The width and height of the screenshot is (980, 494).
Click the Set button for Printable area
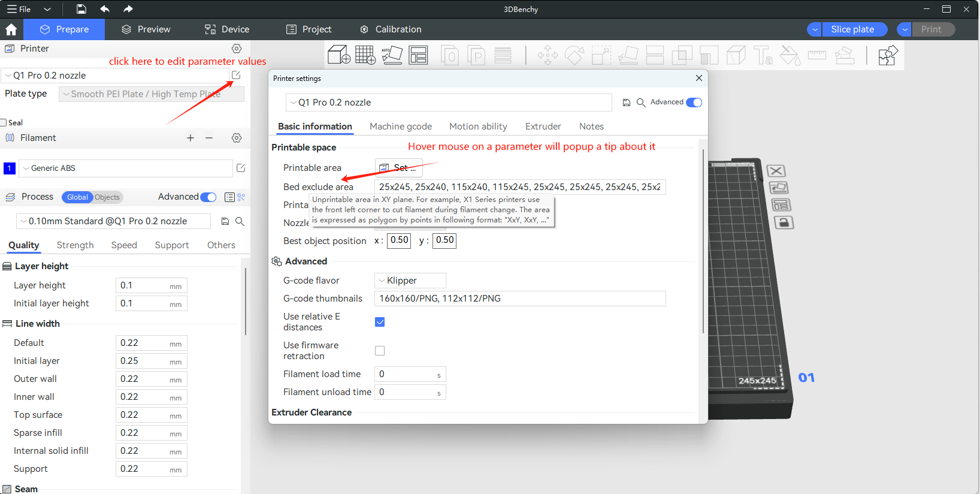coord(399,168)
